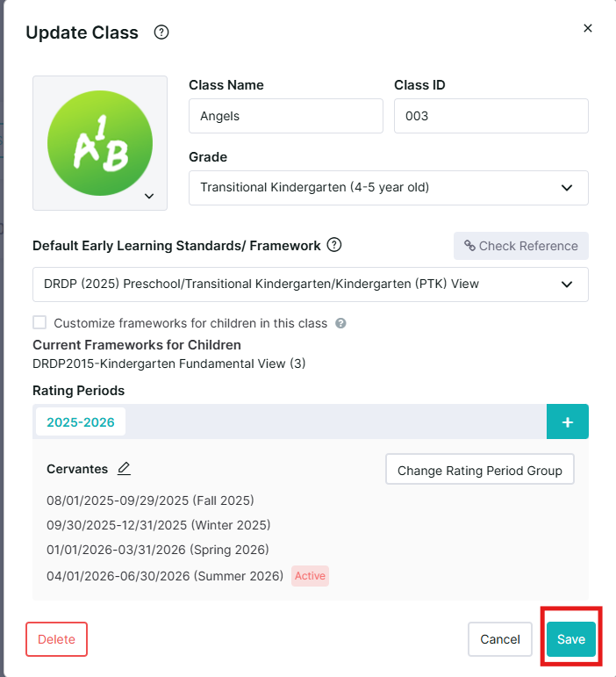Click the link icon in Check Reference
The width and height of the screenshot is (616, 677).
pos(469,246)
